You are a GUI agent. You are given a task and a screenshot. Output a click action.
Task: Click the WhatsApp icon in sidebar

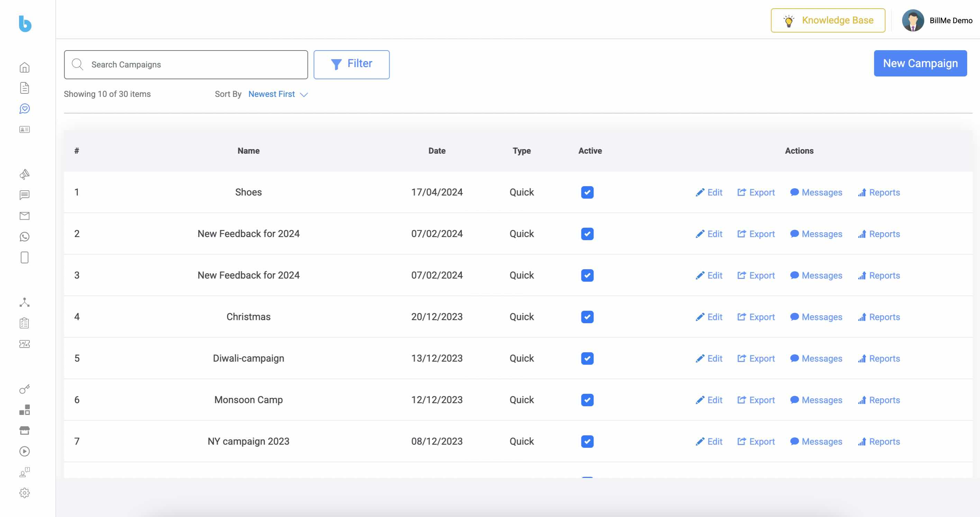(24, 237)
